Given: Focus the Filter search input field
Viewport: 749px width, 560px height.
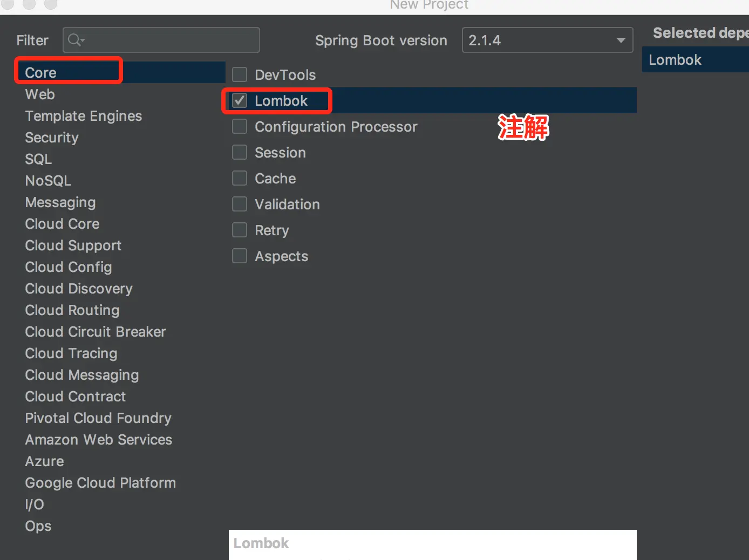Looking at the screenshot, I should pos(161,40).
